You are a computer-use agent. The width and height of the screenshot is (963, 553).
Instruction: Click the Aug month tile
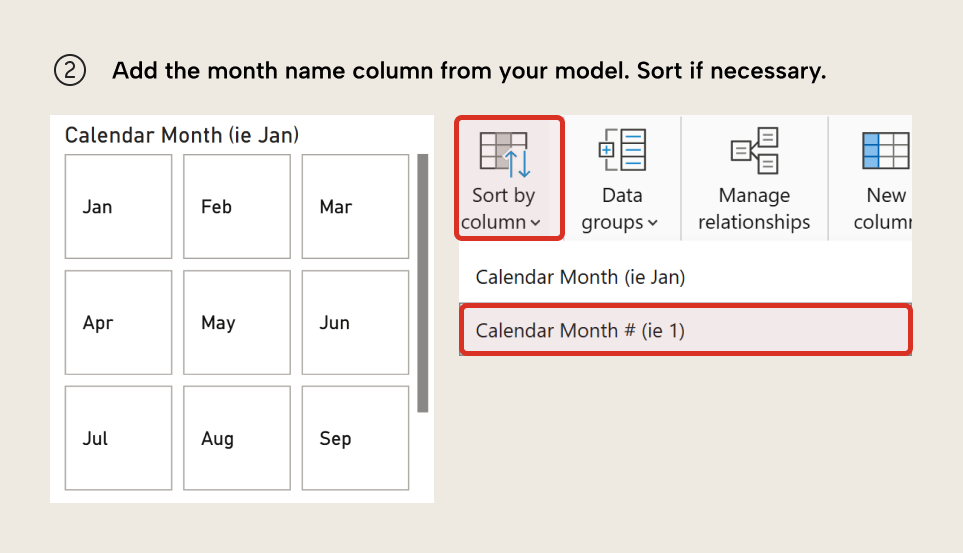(x=236, y=438)
